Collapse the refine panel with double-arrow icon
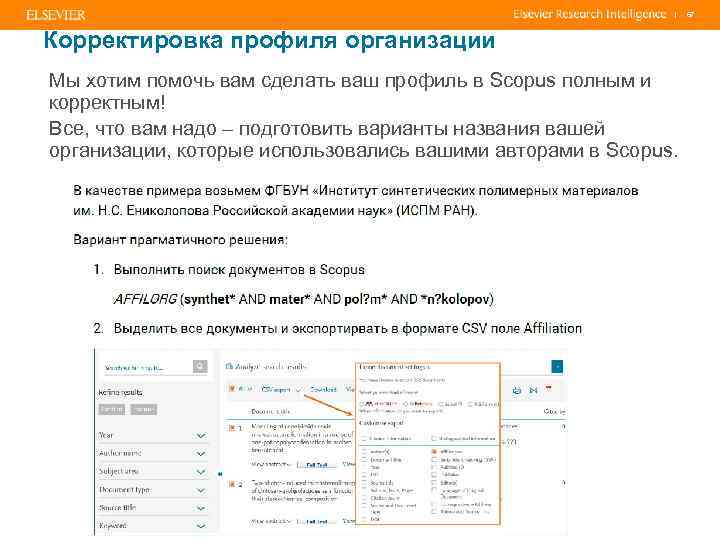 click(220, 473)
